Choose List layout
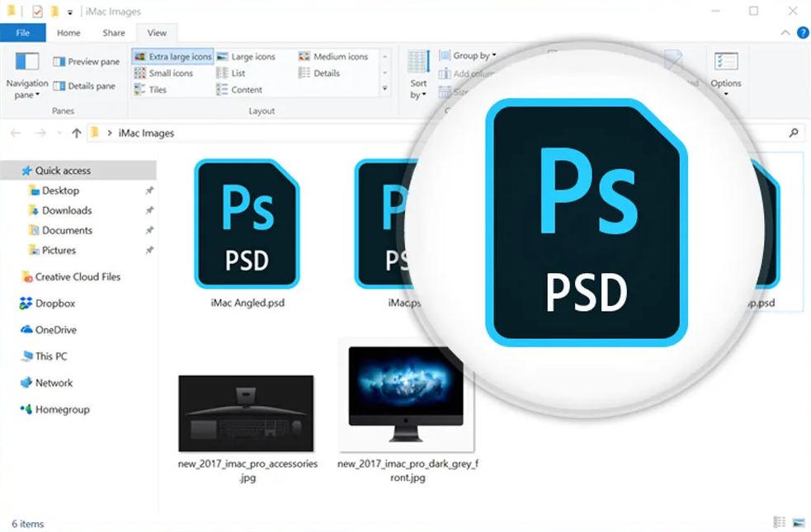The image size is (811, 532). point(231,73)
